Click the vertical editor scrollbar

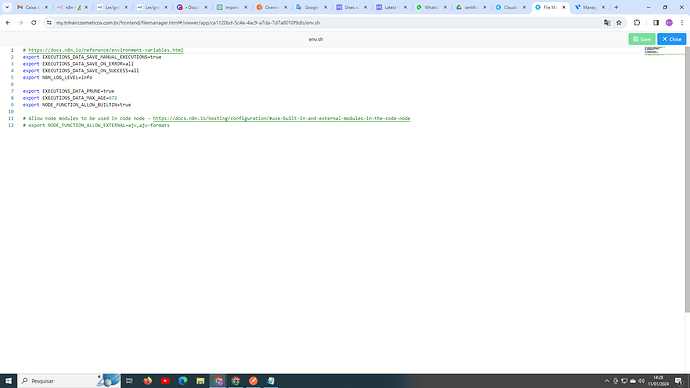687,179
